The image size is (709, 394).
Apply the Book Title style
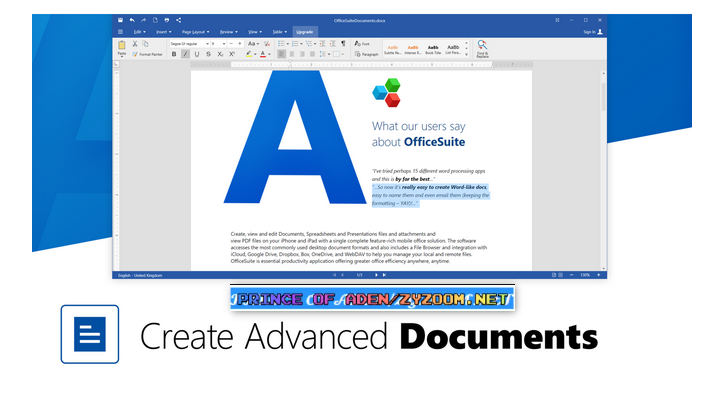(433, 49)
